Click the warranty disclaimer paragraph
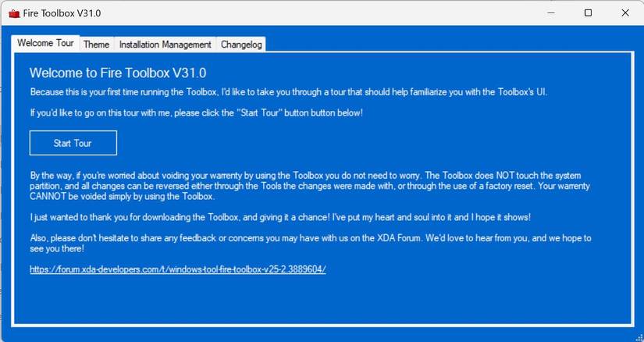 310,186
